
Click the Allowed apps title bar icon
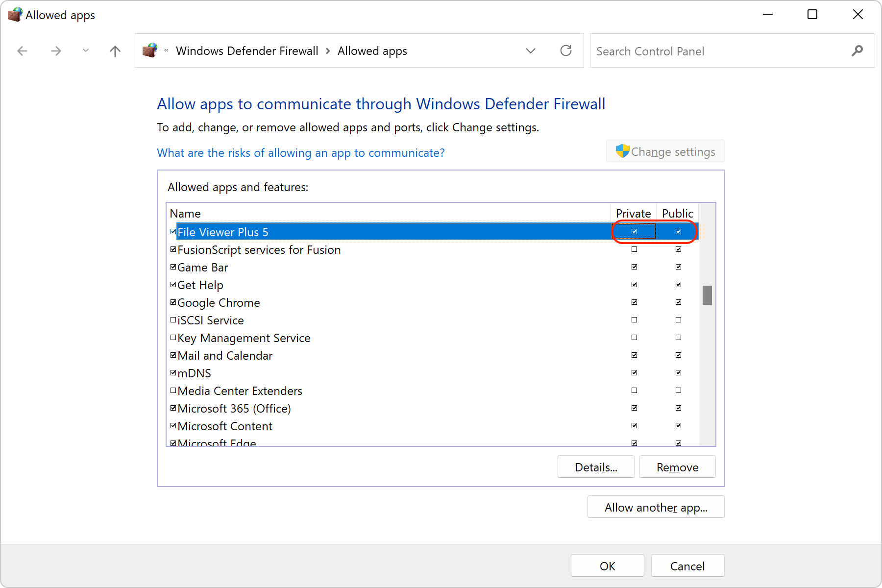coord(15,15)
